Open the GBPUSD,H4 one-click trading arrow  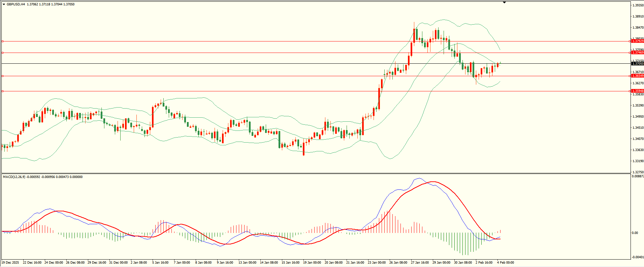(4, 4)
